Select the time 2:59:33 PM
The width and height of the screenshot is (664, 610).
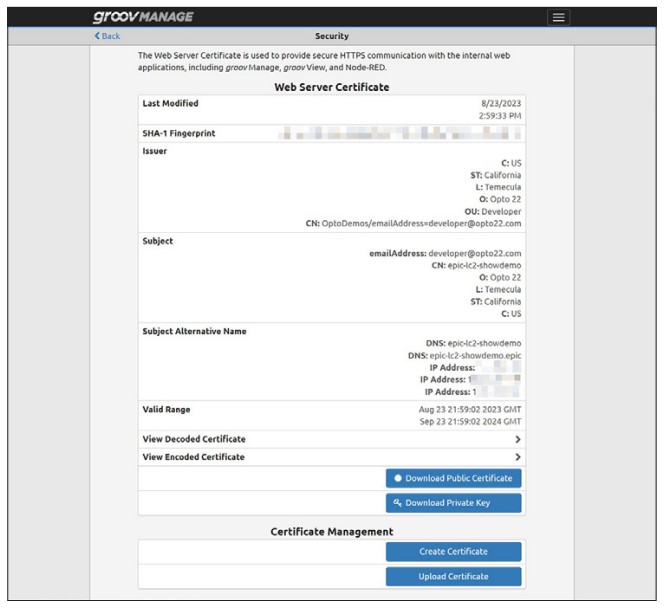[x=500, y=116]
